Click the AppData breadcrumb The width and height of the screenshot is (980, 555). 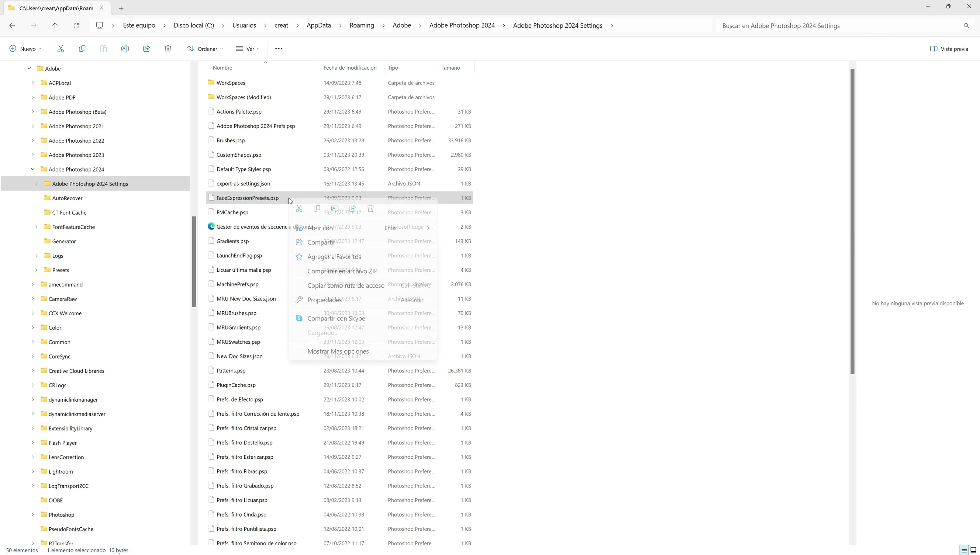pyautogui.click(x=319, y=25)
